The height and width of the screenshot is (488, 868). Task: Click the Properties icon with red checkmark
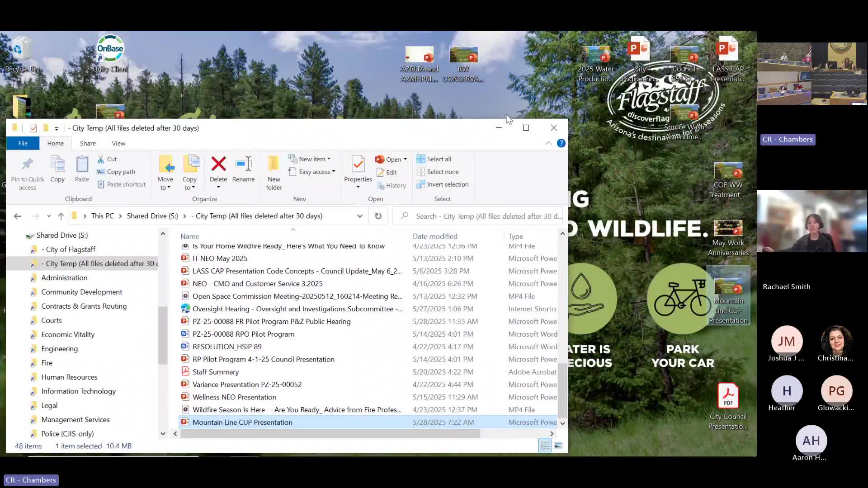(x=358, y=164)
